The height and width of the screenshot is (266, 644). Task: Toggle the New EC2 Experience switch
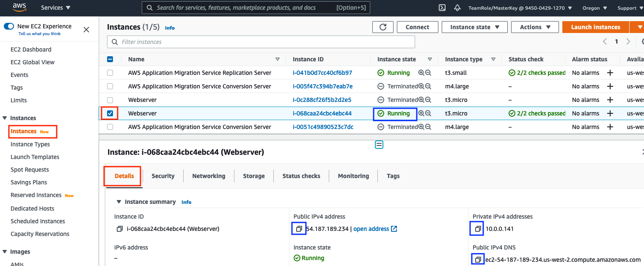tap(9, 26)
